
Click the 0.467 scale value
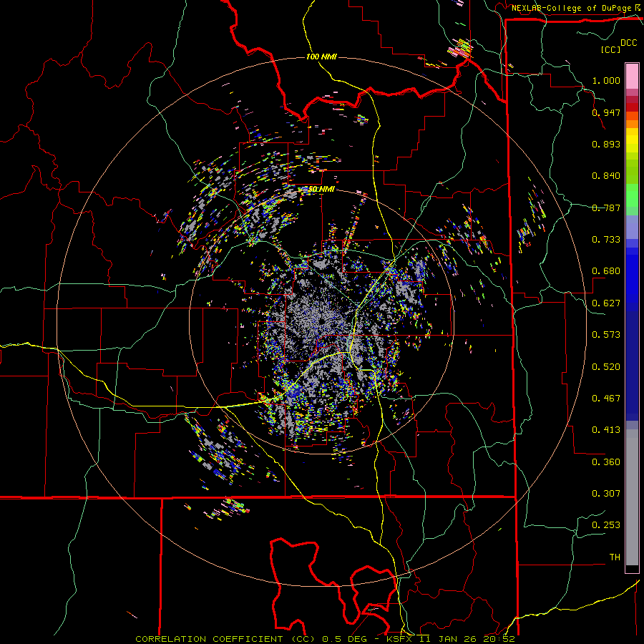click(606, 399)
